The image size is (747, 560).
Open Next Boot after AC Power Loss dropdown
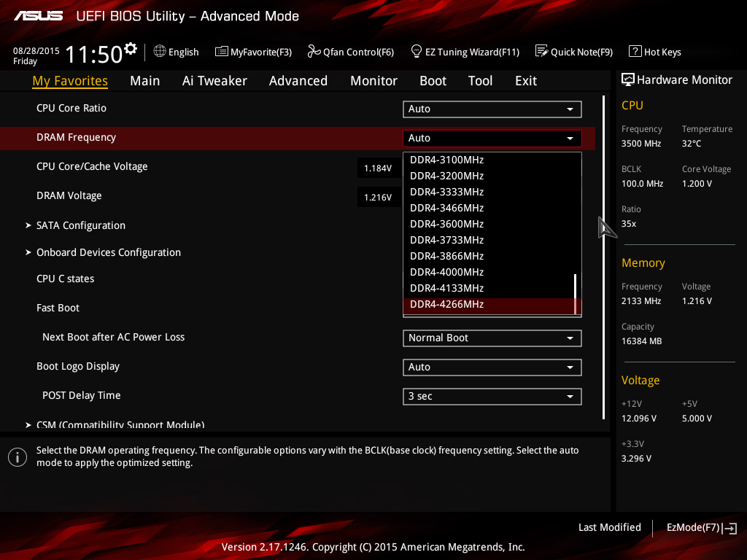(492, 338)
